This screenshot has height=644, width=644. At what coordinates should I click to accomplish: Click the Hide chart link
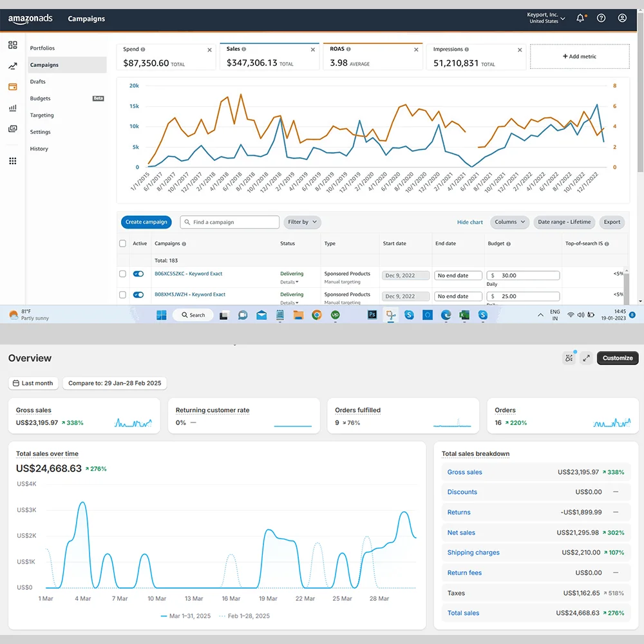(x=470, y=222)
